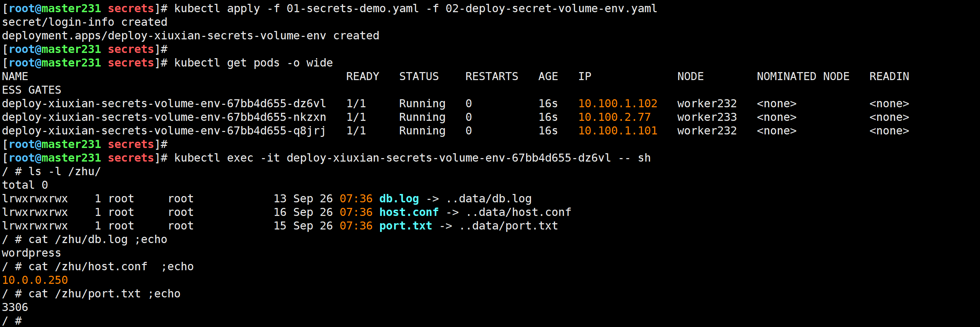Click the 'total 0' output line
This screenshot has width=980, height=327.
click(x=25, y=185)
